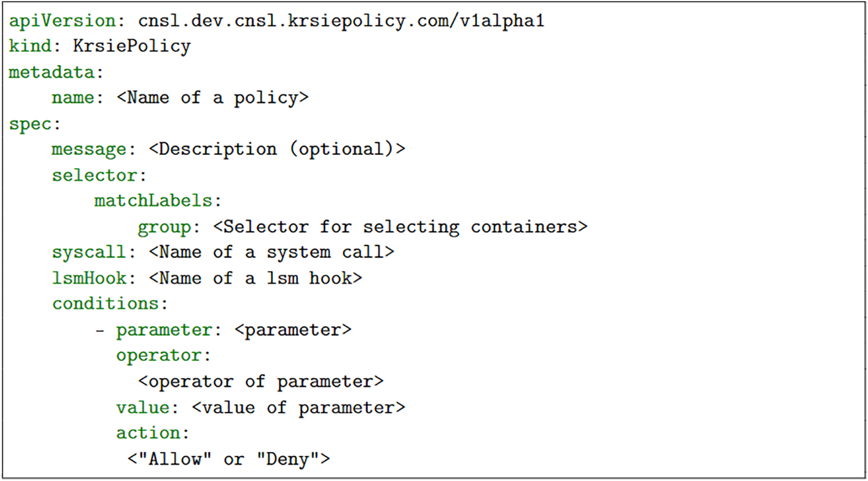Click the metadata key
Image resolution: width=868 pixels, height=481 pixels.
51,72
